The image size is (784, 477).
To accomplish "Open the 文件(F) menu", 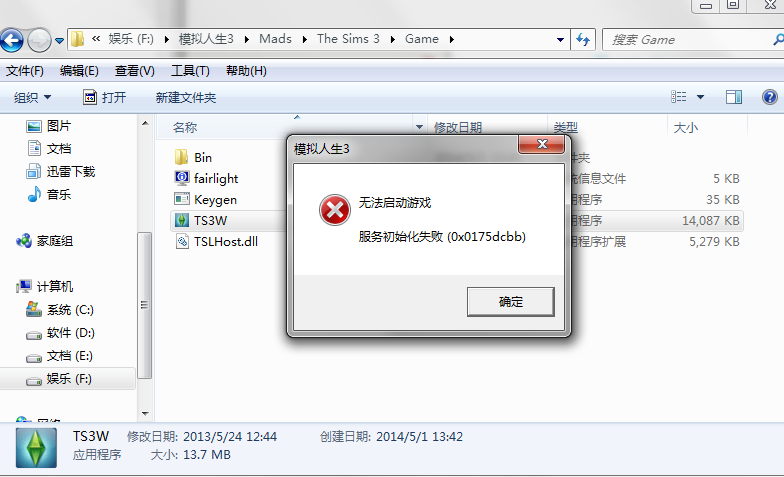I will (x=24, y=71).
